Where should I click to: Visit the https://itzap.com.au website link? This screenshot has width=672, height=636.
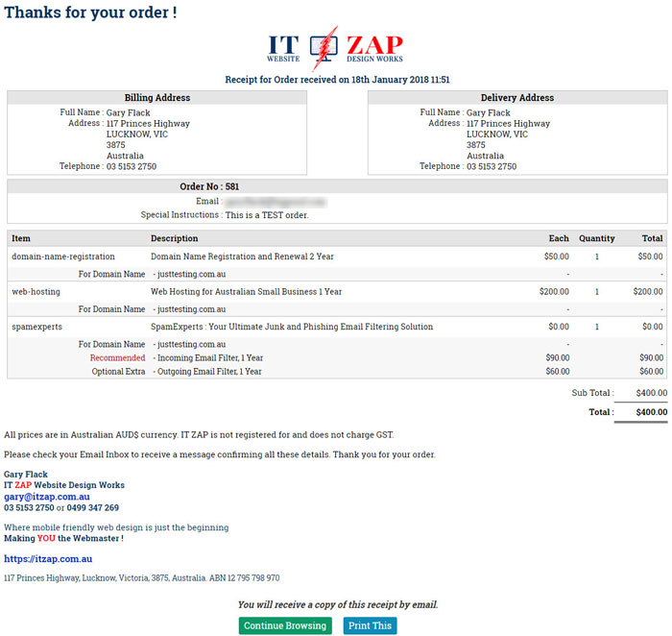click(48, 558)
